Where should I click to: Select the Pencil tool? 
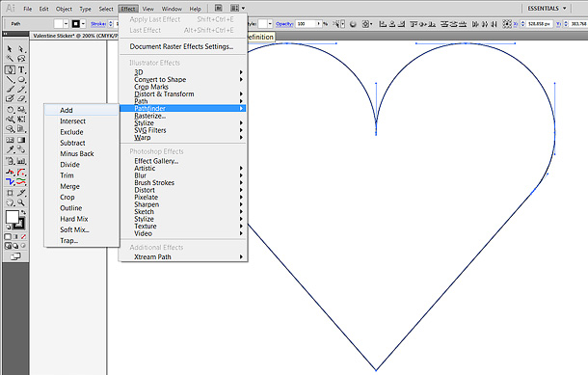click(21, 89)
